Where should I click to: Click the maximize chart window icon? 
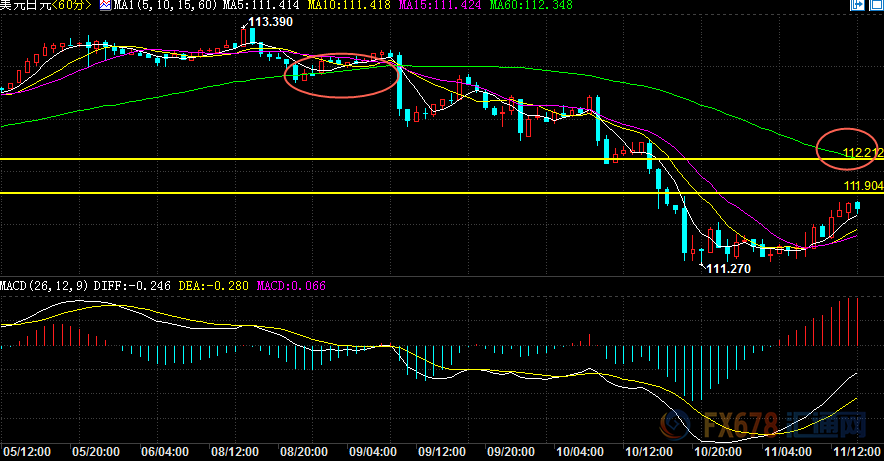click(875, 7)
